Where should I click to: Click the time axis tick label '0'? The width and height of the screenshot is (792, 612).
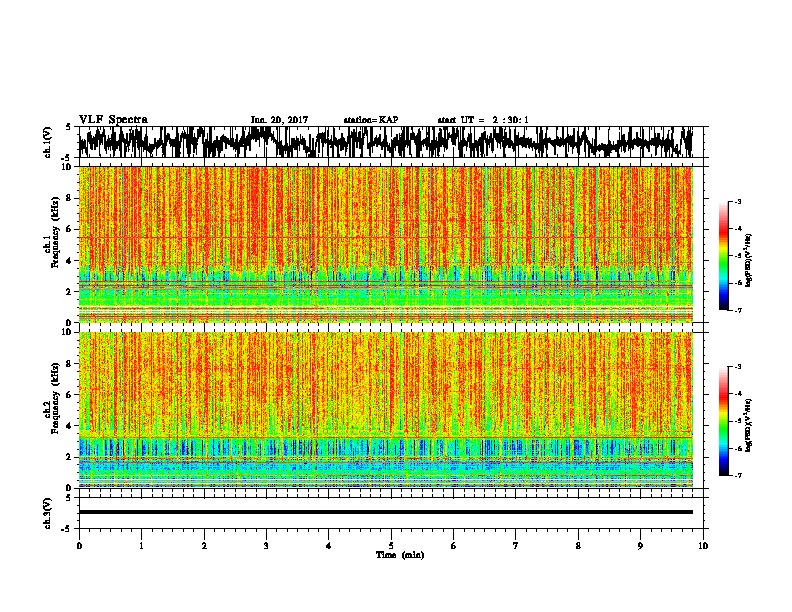pos(79,546)
